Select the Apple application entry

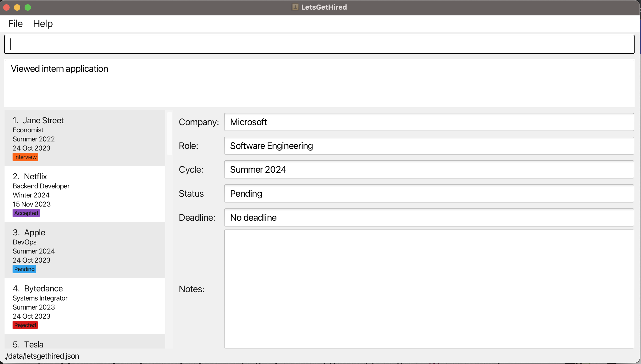(x=85, y=250)
